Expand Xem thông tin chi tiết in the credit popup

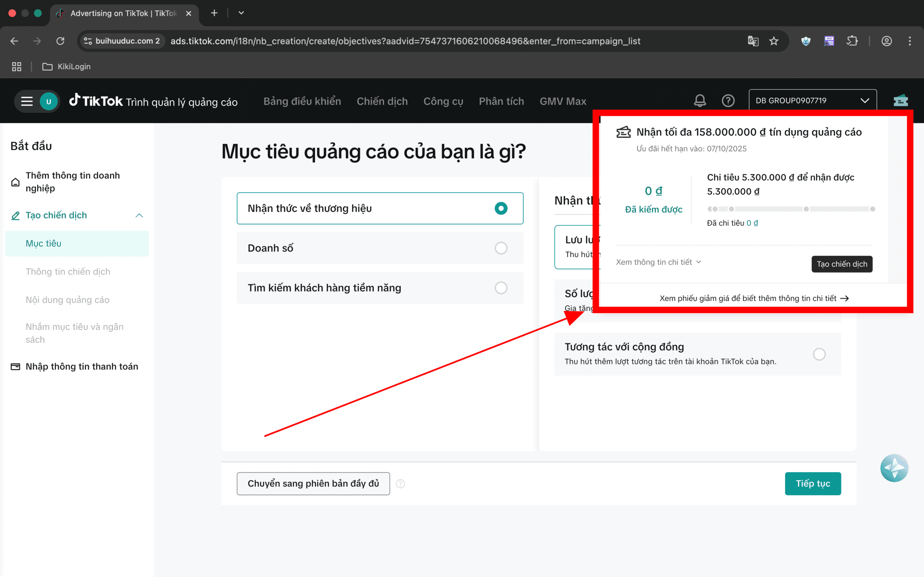(658, 262)
